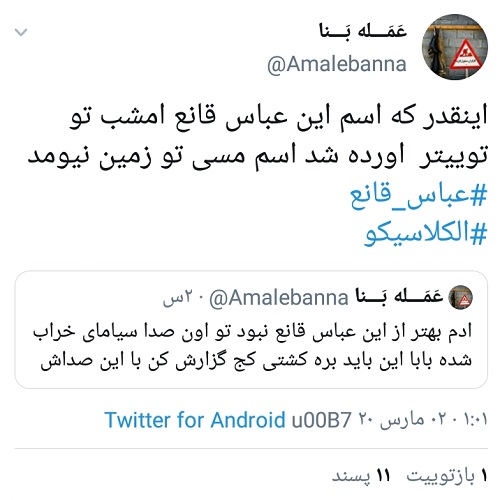Open the Twitter for Android source link
Image resolution: width=500 pixels, height=500 pixels.
click(x=195, y=420)
